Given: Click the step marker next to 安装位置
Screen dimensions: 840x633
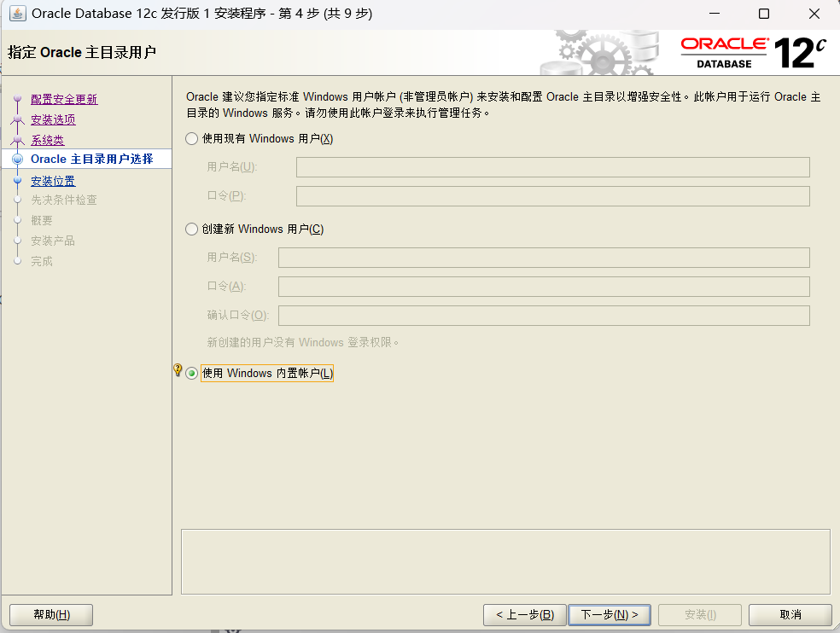Looking at the screenshot, I should click(x=18, y=181).
